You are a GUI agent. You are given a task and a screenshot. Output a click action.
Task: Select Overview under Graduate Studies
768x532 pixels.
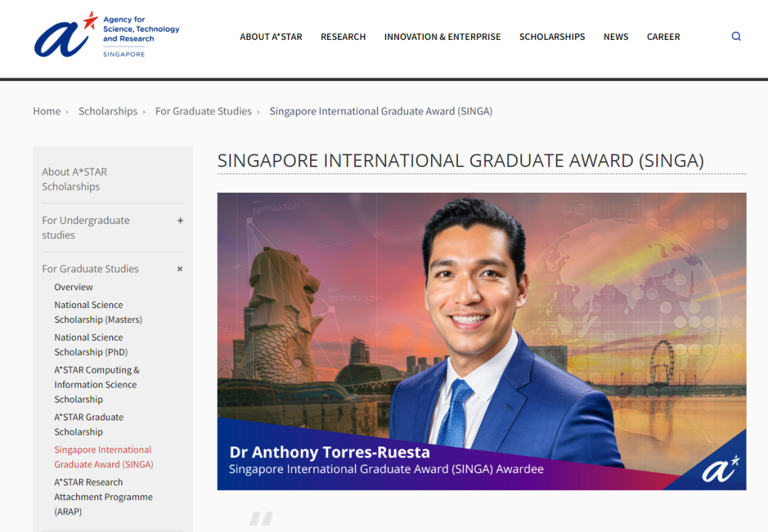point(73,287)
